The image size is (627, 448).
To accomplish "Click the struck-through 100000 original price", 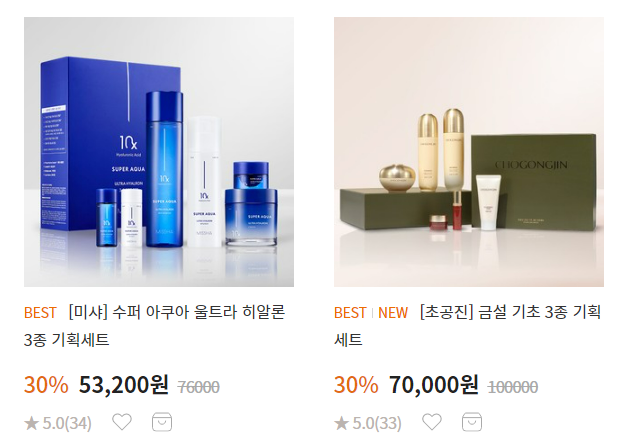I will click(x=513, y=387).
